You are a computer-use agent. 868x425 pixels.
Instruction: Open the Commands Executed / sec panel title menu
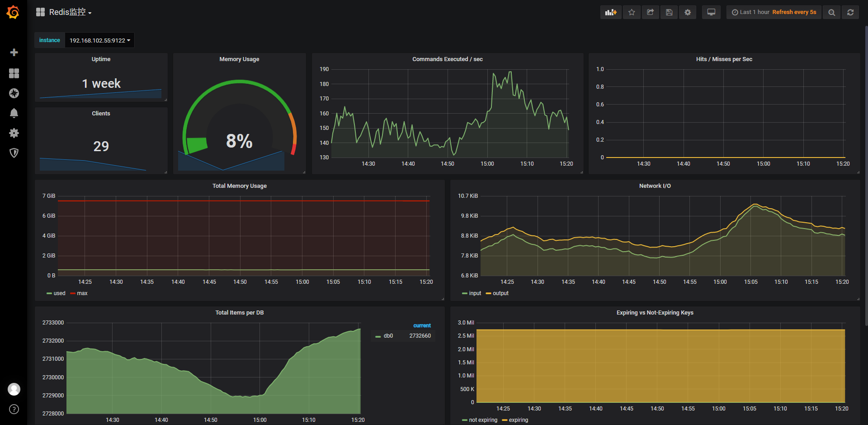(447, 59)
